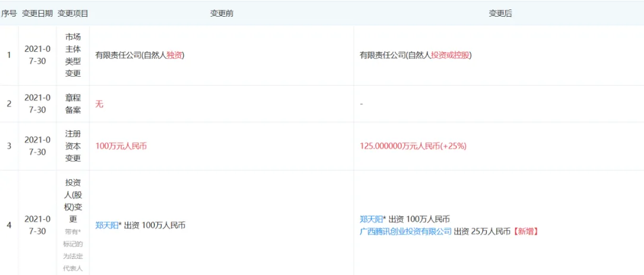
Task: Click the 注册资本变更 change item
Action: [x=73, y=146]
